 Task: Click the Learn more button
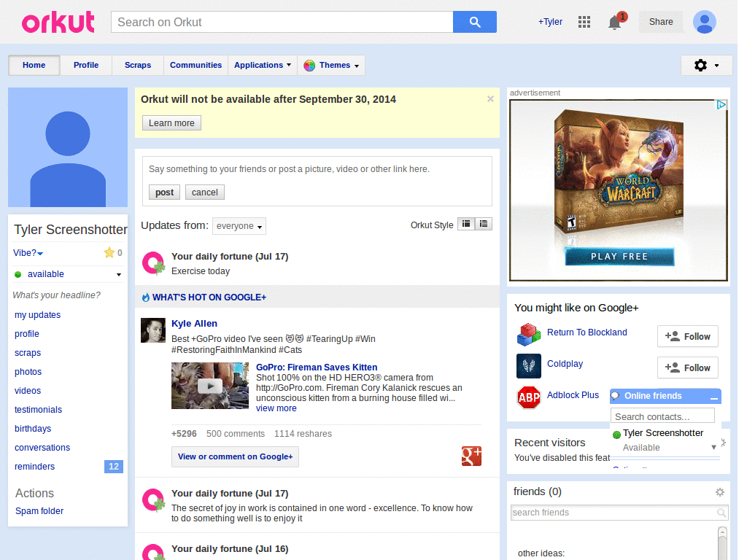[x=171, y=122]
